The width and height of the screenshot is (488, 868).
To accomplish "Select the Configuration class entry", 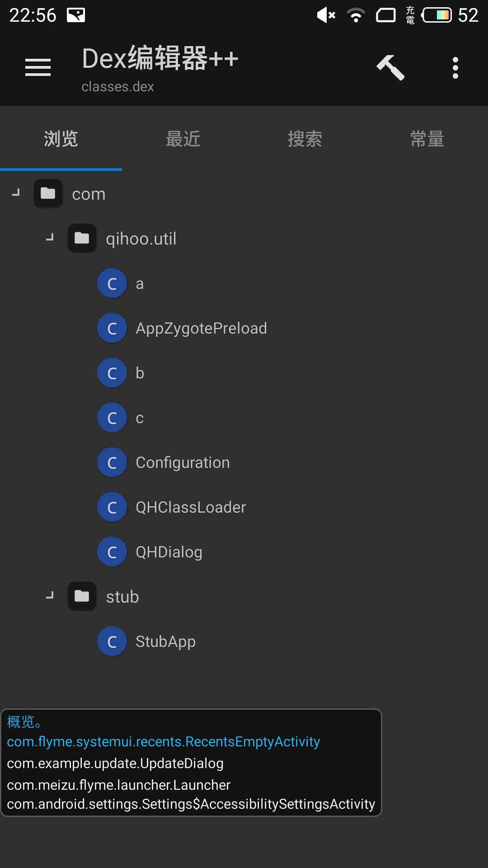I will (x=183, y=462).
